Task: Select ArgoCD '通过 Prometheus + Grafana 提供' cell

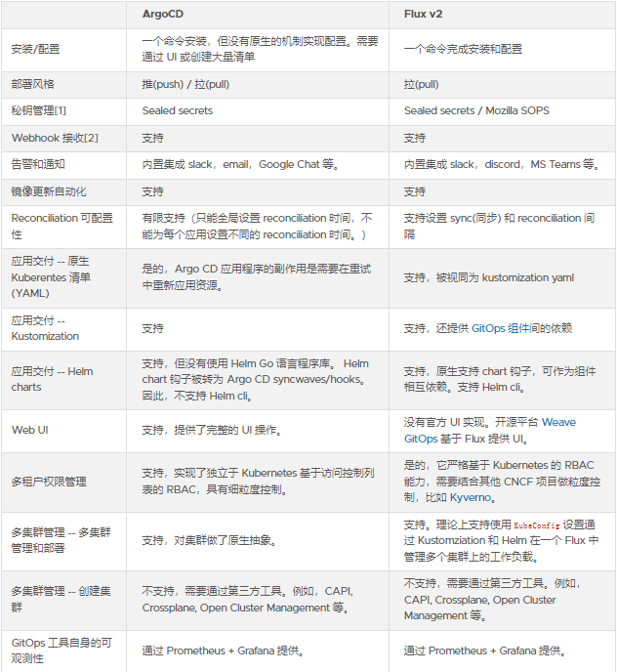Action: point(224,651)
